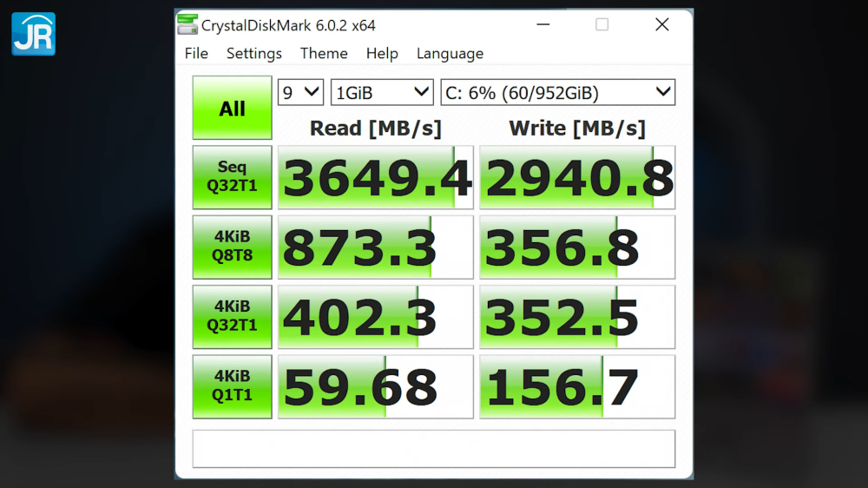Open the Language menu
868x488 pixels.
[450, 54]
